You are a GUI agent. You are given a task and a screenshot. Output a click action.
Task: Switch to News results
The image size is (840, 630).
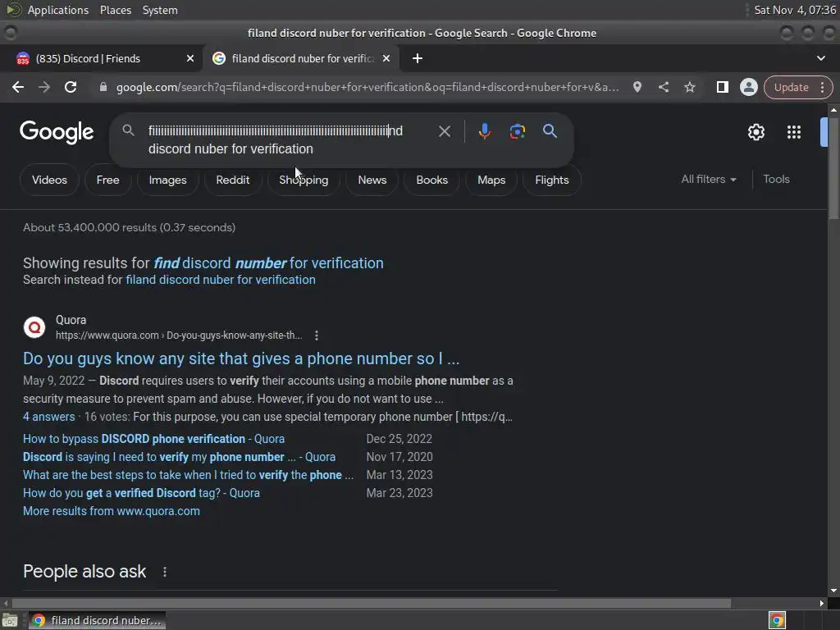(x=372, y=180)
